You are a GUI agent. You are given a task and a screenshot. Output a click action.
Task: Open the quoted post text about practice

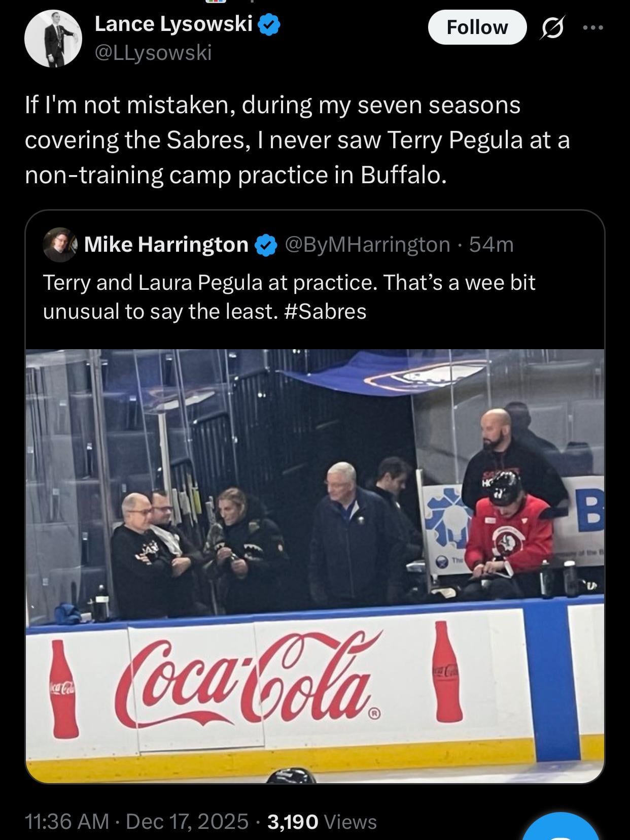click(x=289, y=283)
